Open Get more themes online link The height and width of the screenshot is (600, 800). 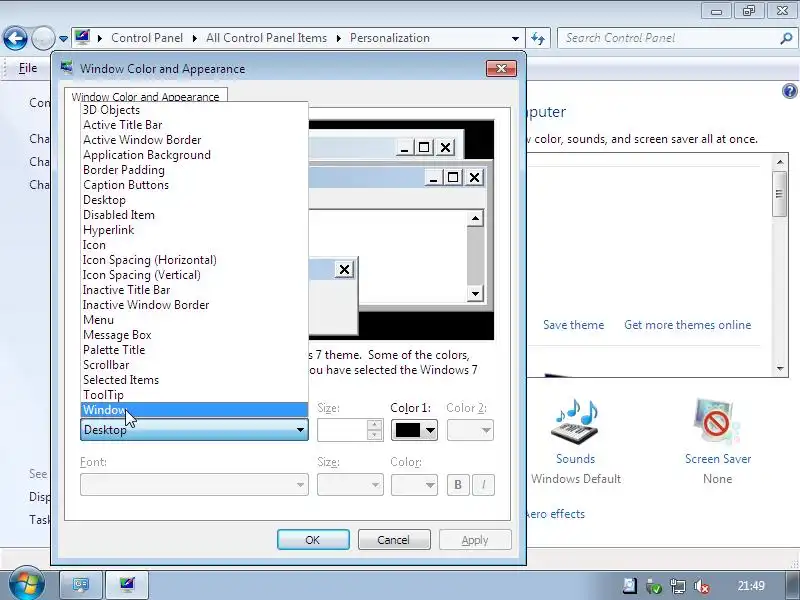(687, 325)
